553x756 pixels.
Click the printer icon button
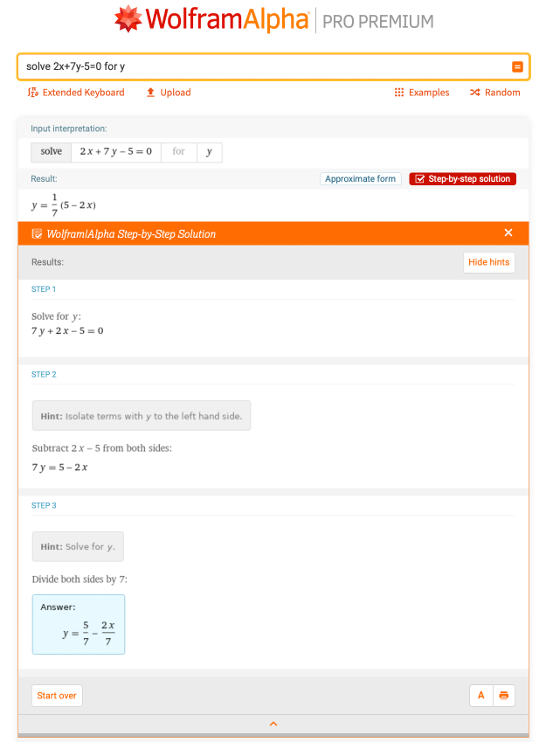click(504, 696)
